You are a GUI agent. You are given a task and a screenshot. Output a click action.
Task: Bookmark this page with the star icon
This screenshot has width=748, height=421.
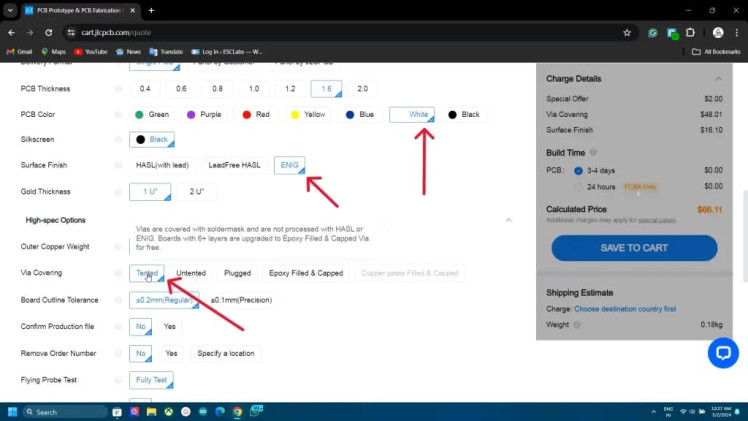627,32
